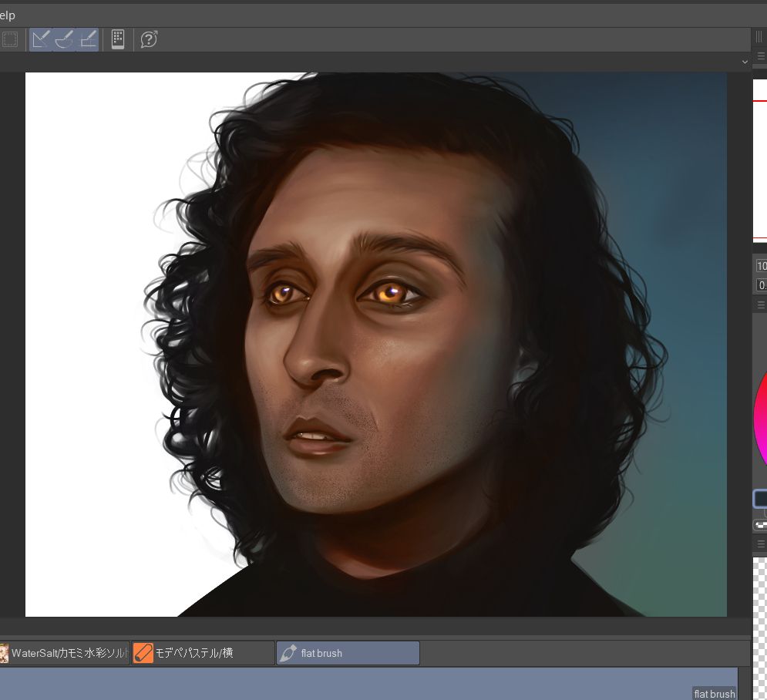Viewport: 767px width, 700px height.
Task: Toggle Snap to Grid
Action: pyautogui.click(x=88, y=39)
